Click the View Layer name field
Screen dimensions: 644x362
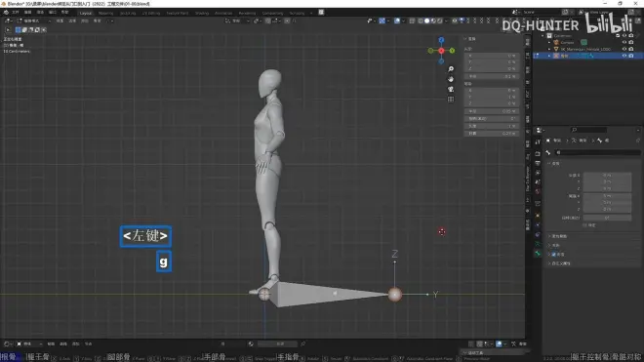(608, 13)
